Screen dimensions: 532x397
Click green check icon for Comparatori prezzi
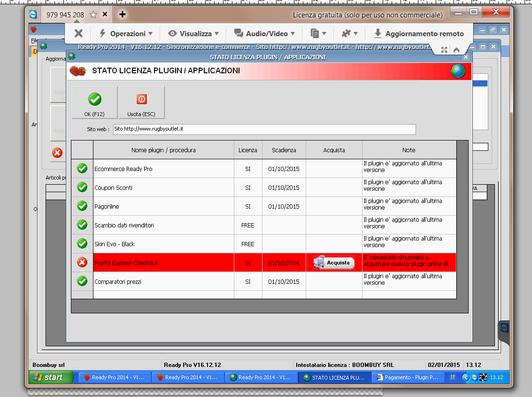[82, 281]
